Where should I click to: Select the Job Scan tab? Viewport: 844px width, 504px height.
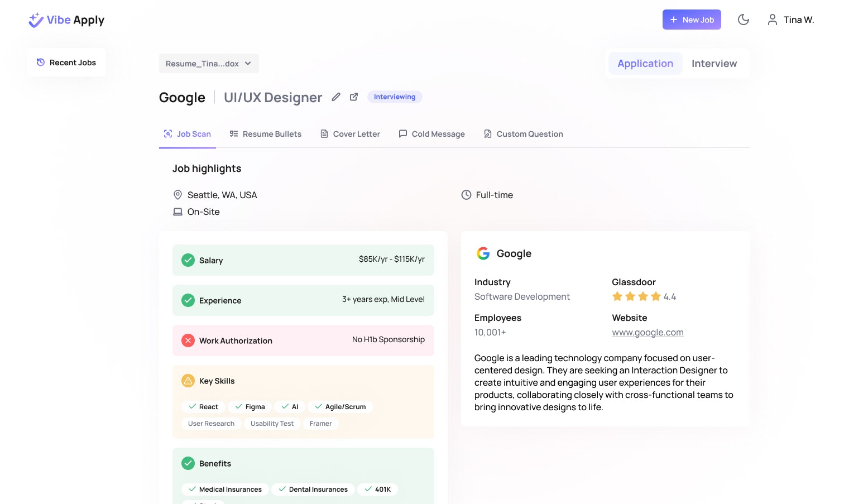click(x=188, y=134)
